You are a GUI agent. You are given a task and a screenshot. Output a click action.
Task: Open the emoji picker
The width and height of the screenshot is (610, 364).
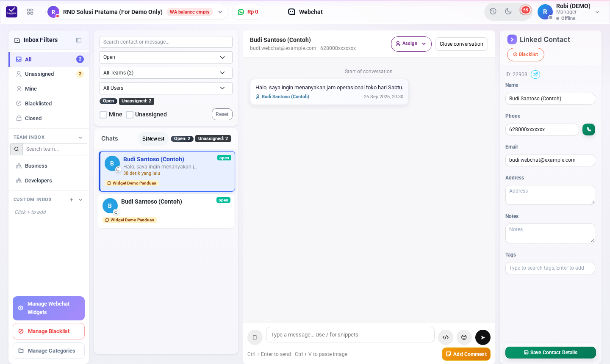pos(464,337)
